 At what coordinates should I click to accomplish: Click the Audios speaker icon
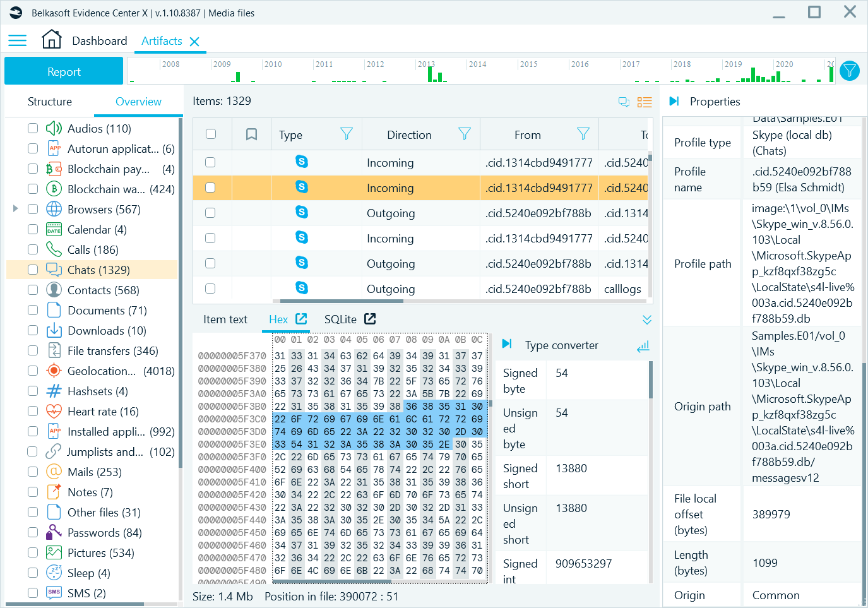click(x=54, y=128)
